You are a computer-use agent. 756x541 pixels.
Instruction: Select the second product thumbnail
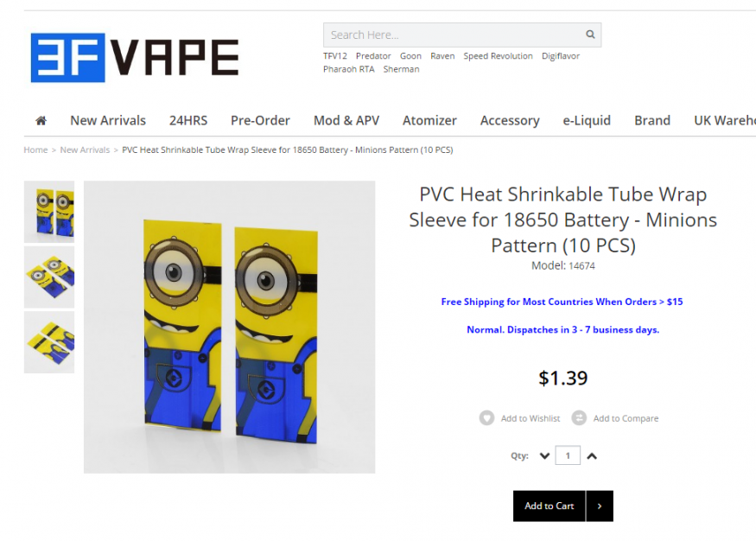(49, 277)
